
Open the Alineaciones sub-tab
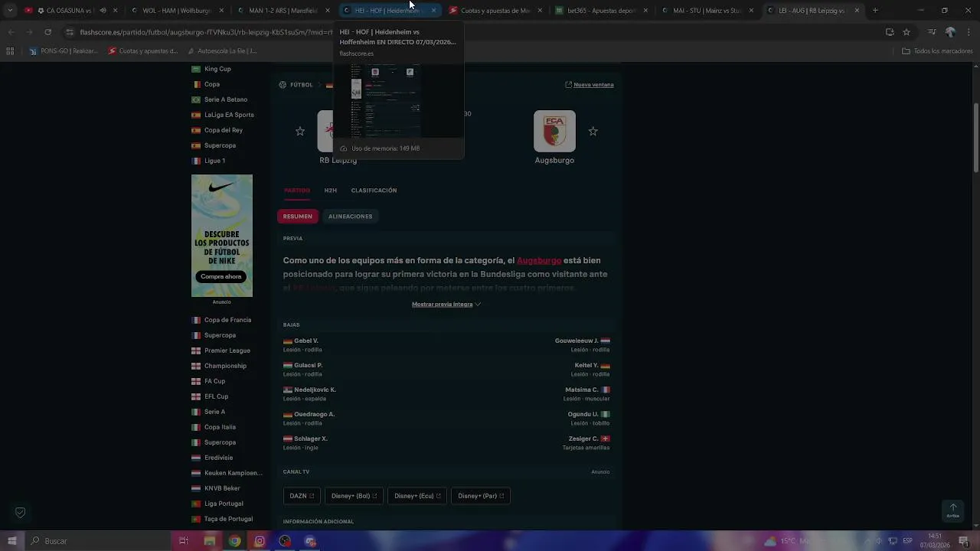pyautogui.click(x=350, y=217)
